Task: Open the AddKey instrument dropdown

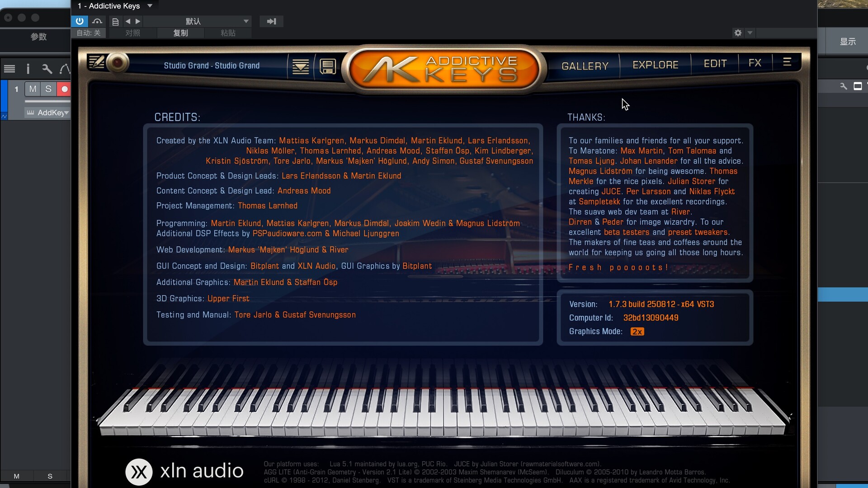Action: pos(47,113)
